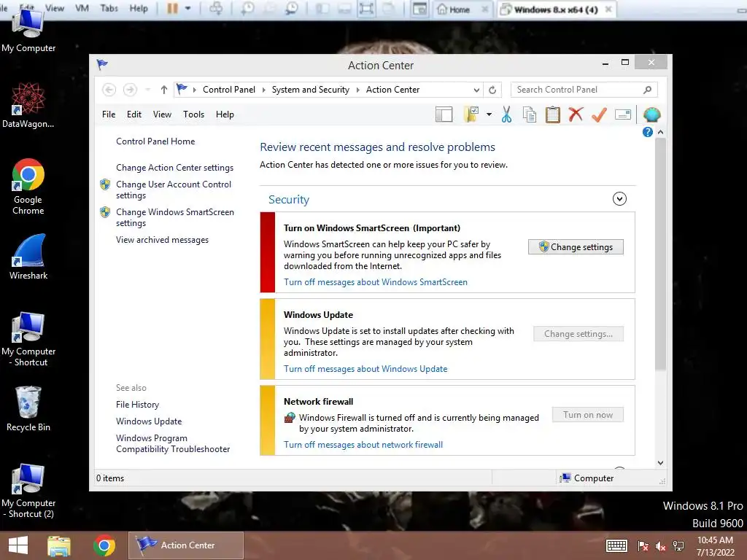Open the recent locations dropdown arrow

click(x=147, y=90)
